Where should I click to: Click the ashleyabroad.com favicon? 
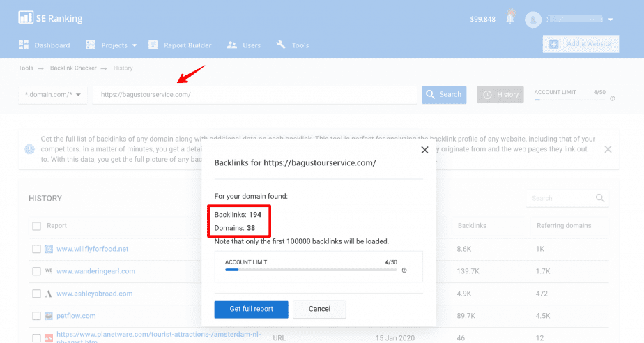click(49, 294)
